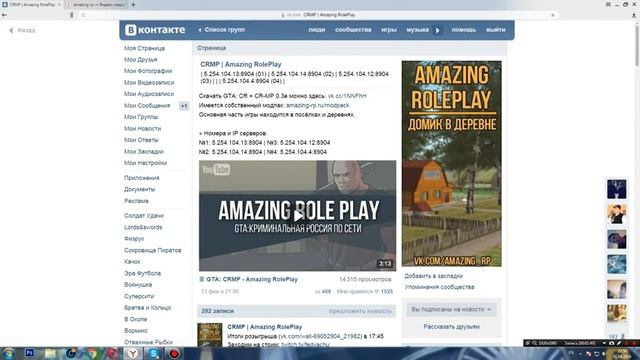Image resolution: width=640 pixels, height=360 pixels.
Task: Click first friend avatar in right sidebar
Action: (x=617, y=189)
